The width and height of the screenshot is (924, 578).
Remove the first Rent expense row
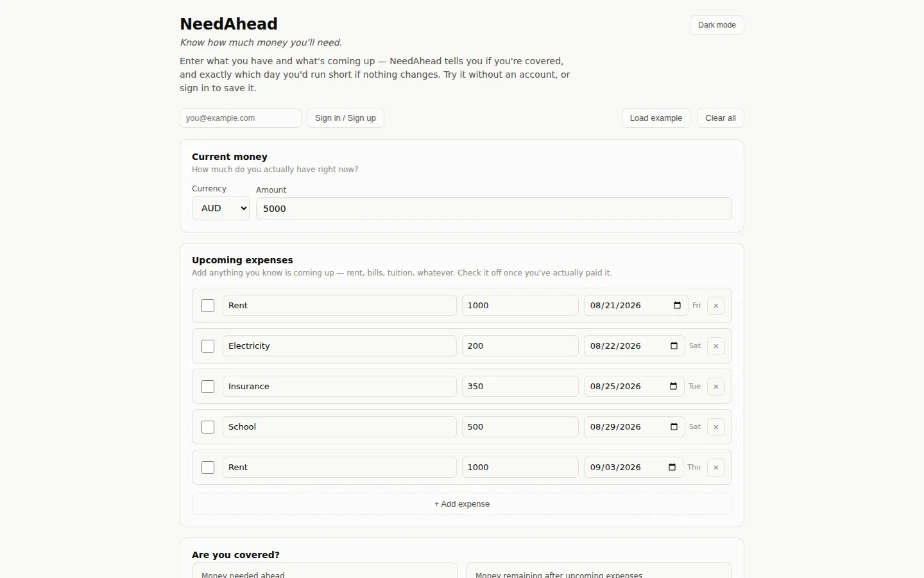pyautogui.click(x=716, y=306)
